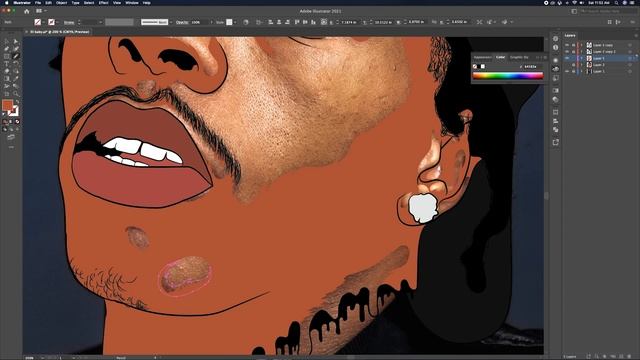Viewport: 640px width, 360px height.
Task: Select the Rotate tool
Action: coord(16,64)
